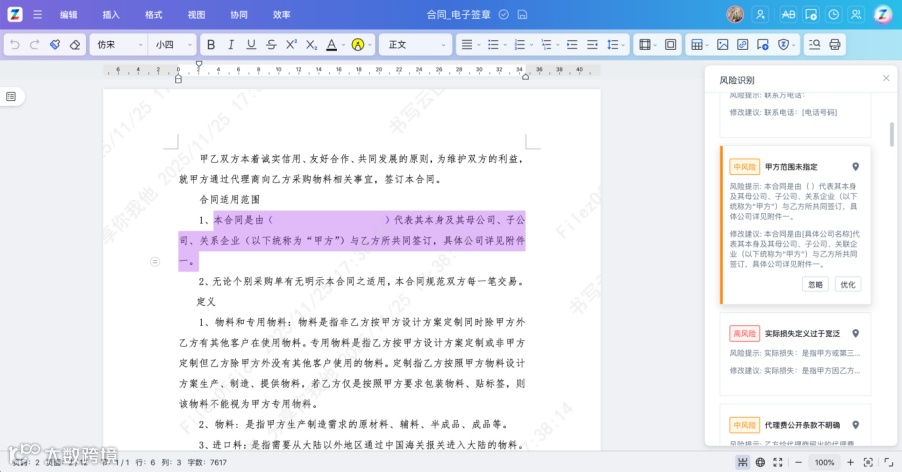Open the 代理费公开条款不明确 risk card
902x472 pixels.
(x=795, y=425)
